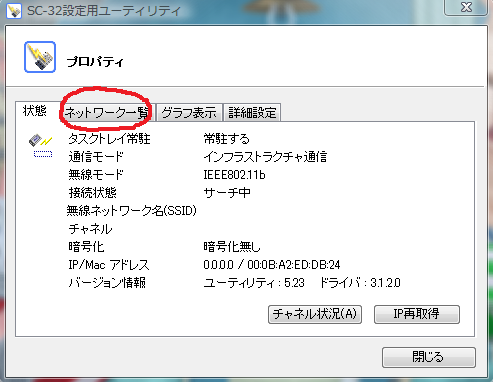
Task: Click the タスクトレイ常駐 label
Action: [109, 139]
